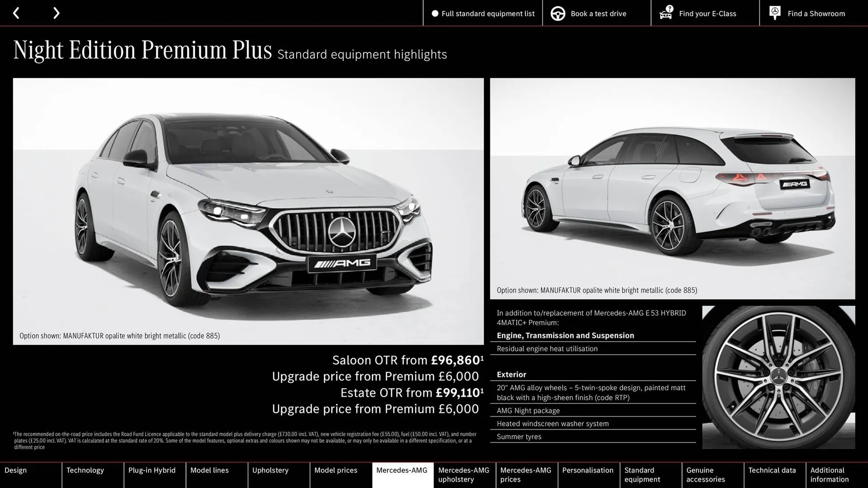Open Full standard equipment list
Image resolution: width=868 pixels, height=488 pixels.
click(487, 14)
